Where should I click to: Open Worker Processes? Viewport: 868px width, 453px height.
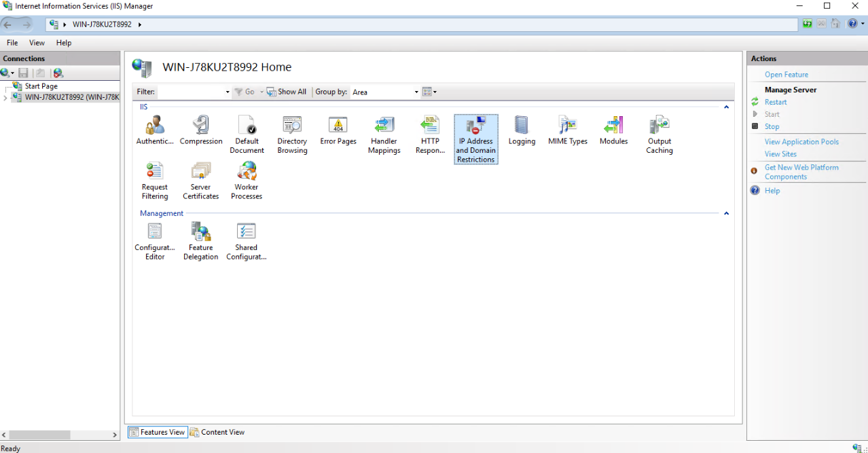coord(247,181)
